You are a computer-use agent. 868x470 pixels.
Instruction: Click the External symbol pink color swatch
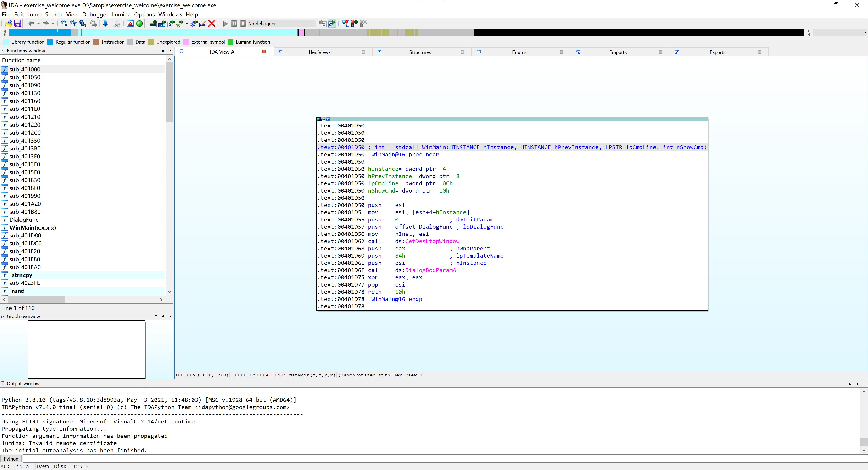(186, 42)
